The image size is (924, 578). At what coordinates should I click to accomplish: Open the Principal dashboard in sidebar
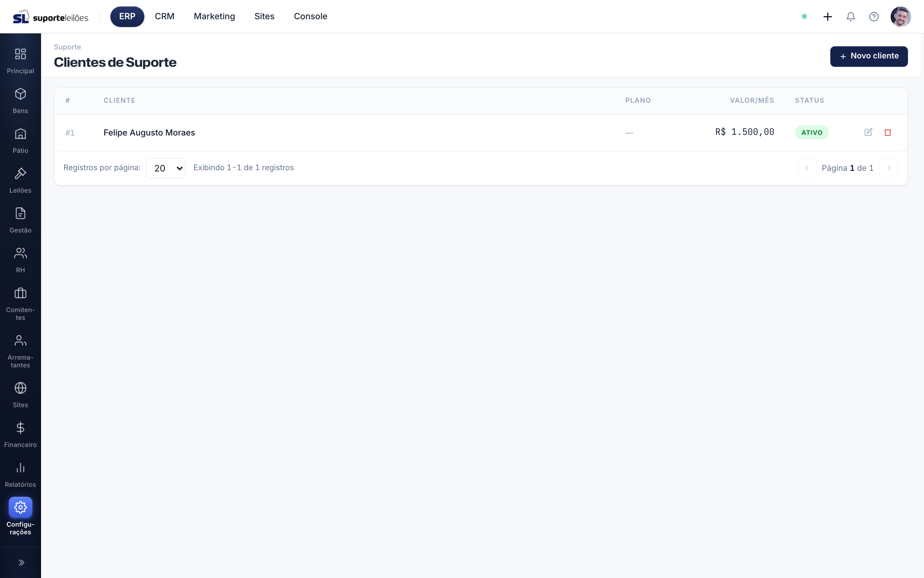click(20, 61)
